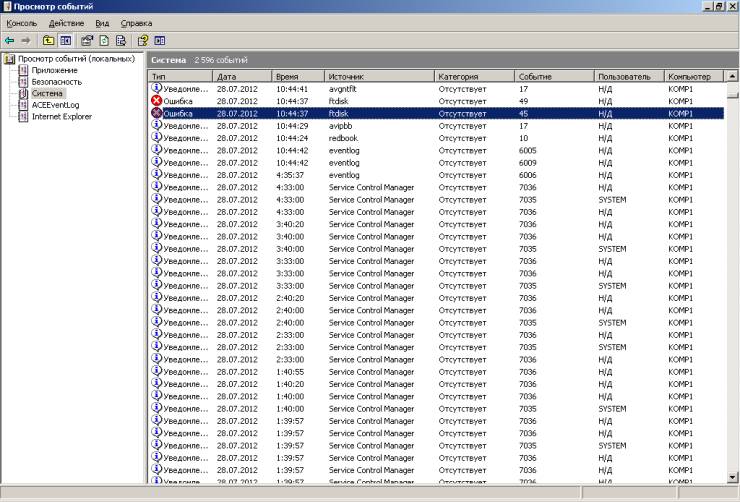The image size is (740, 502).
Task: Click the Forward arrow toolbar icon
Action: click(x=26, y=41)
